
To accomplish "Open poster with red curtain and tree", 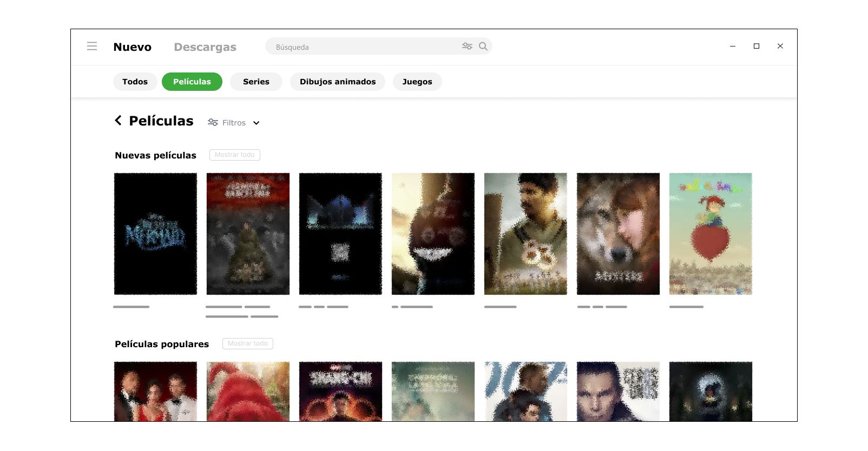I will (x=248, y=234).
